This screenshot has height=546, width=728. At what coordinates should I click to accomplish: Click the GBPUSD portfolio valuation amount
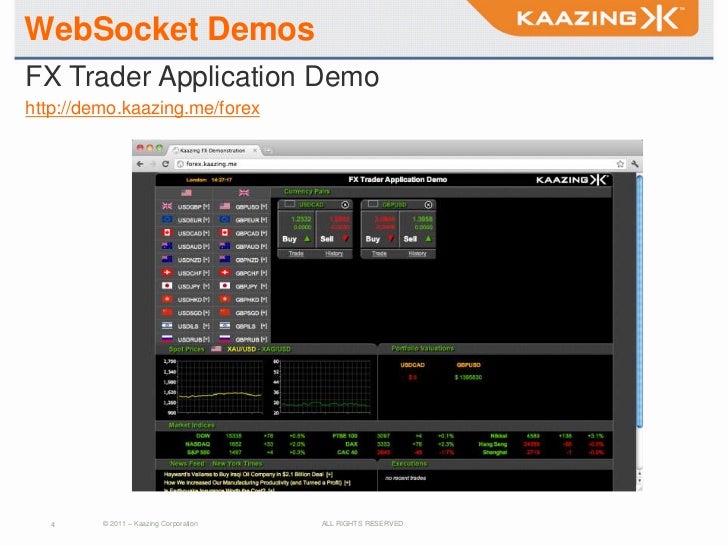click(x=468, y=377)
